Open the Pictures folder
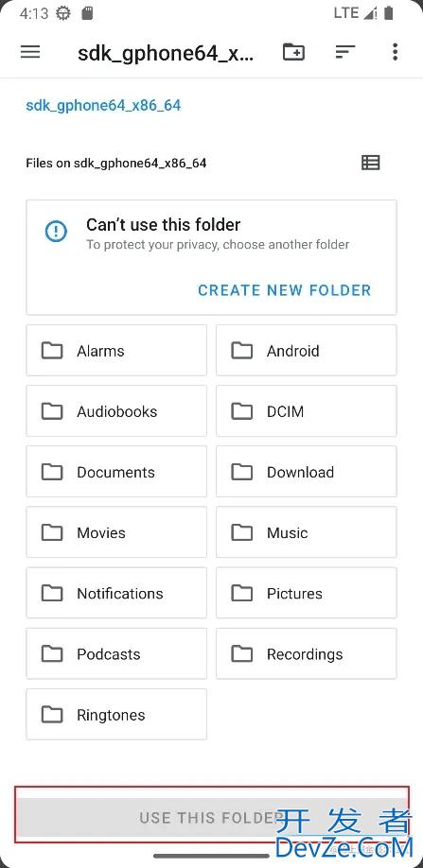 (307, 593)
